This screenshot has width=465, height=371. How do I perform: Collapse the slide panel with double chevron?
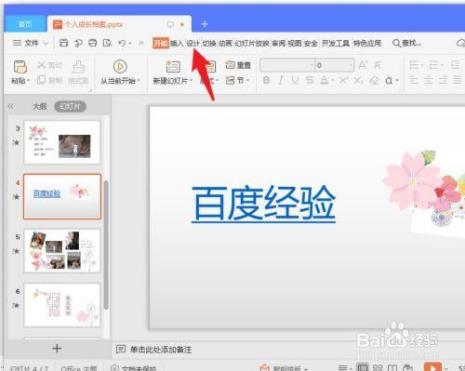tap(11, 106)
